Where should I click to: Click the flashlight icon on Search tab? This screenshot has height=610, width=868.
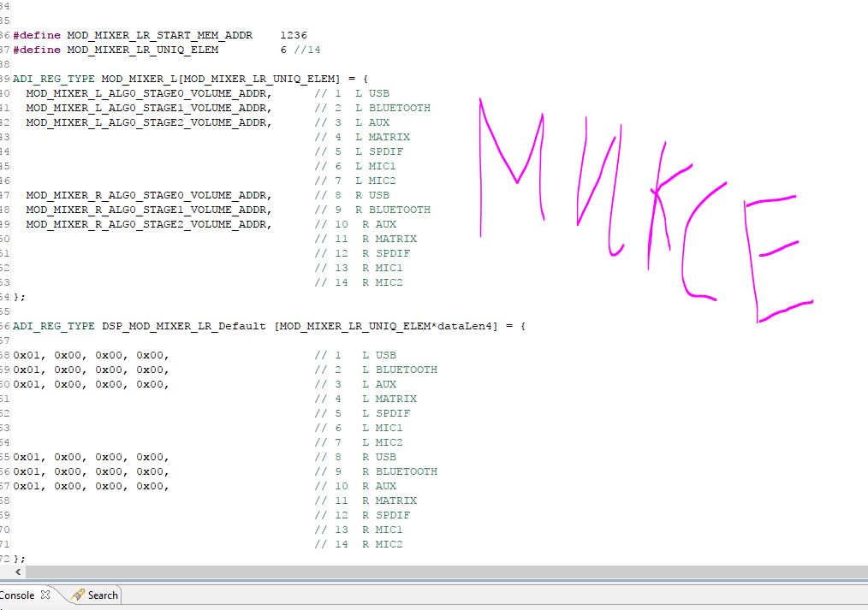pos(78,595)
